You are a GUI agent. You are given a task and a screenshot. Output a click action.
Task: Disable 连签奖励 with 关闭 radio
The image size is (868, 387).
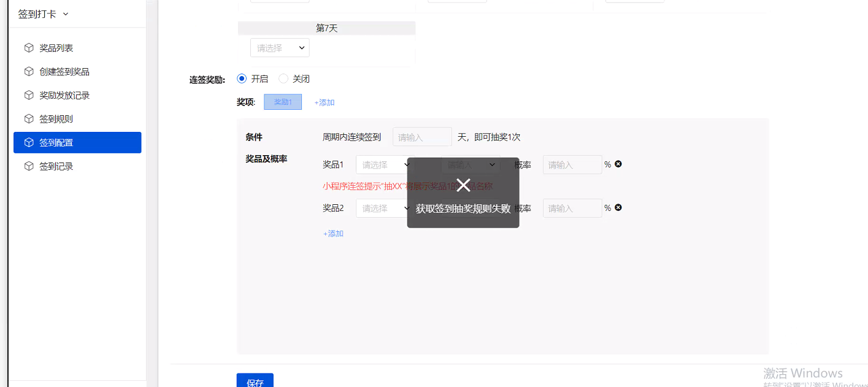click(283, 79)
